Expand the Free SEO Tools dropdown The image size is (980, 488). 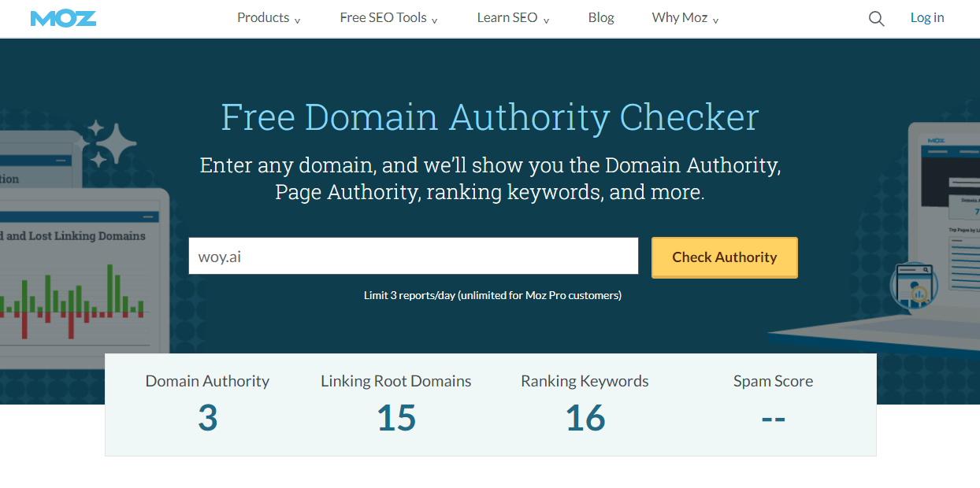click(x=388, y=18)
